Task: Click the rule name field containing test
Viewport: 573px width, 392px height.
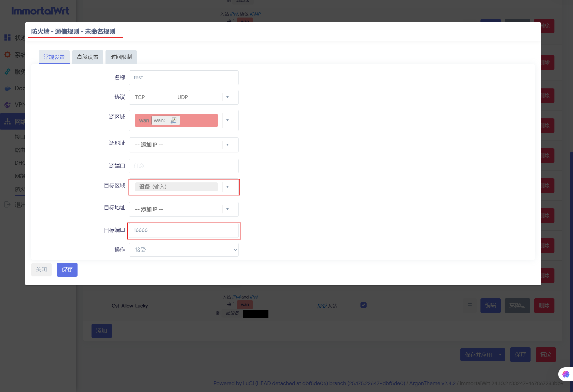Action: [x=184, y=78]
